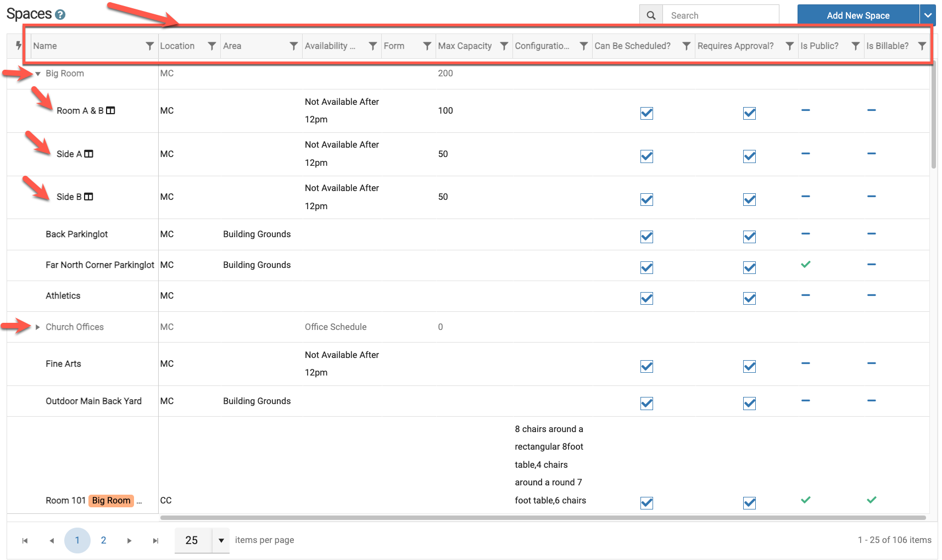Image resolution: width=942 pixels, height=560 pixels.
Task: Sort by the Max Capacity column header
Action: point(465,46)
